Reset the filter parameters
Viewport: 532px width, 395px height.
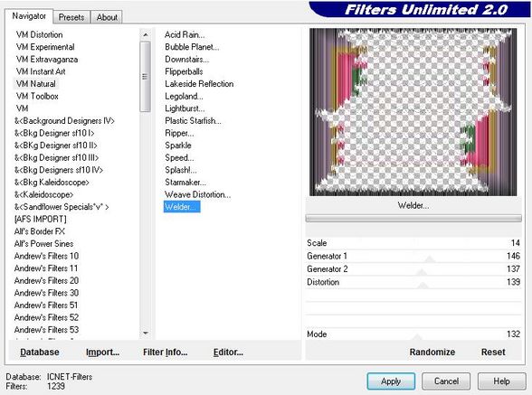click(493, 352)
